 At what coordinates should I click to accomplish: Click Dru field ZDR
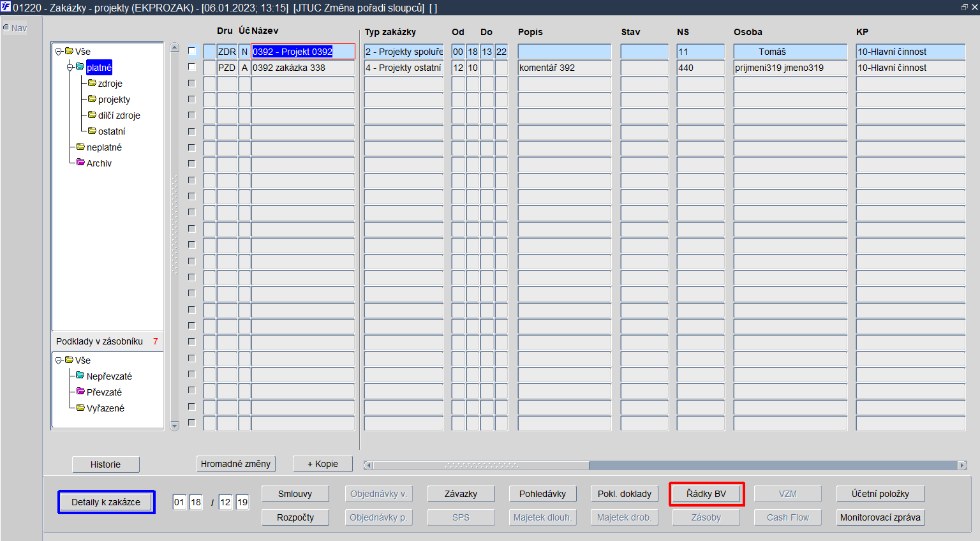[227, 52]
